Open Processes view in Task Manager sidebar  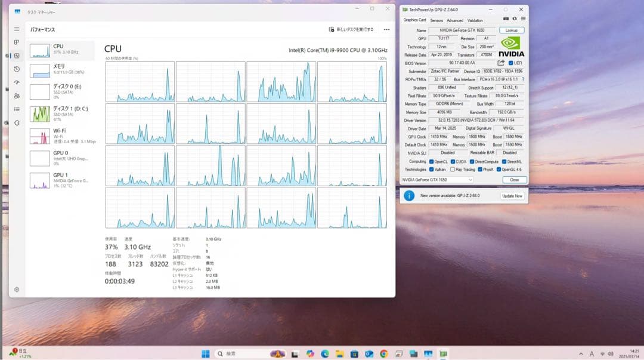(16, 42)
